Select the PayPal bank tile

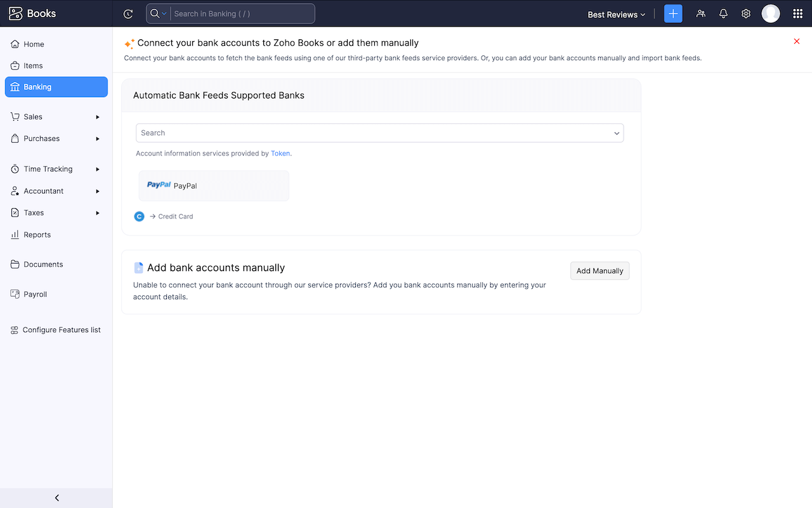point(214,185)
